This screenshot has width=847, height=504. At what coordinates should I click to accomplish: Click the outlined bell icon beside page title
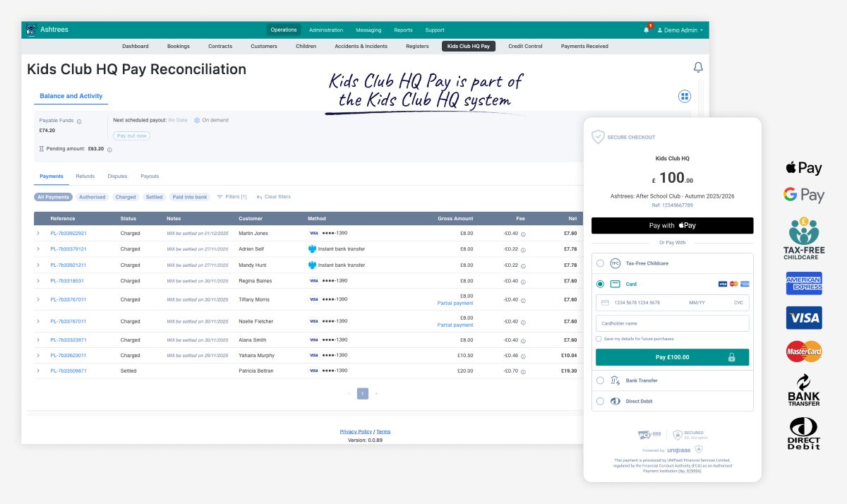[x=698, y=67]
